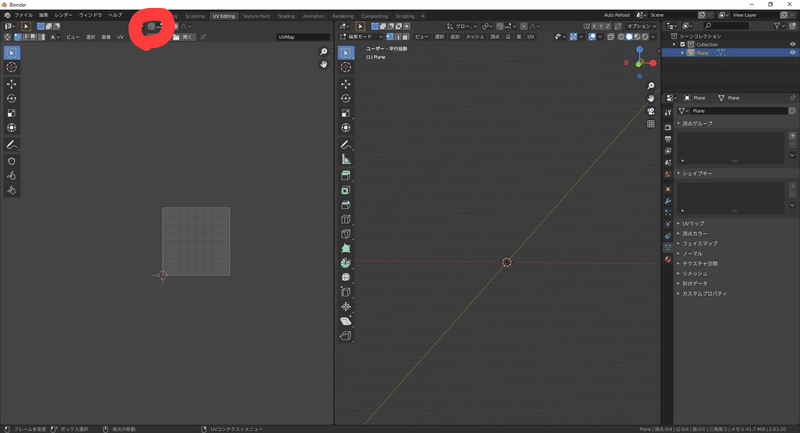Select the Rotate tool in 3D viewport toolbar
Viewport: 800px width, 433px height.
(x=346, y=98)
